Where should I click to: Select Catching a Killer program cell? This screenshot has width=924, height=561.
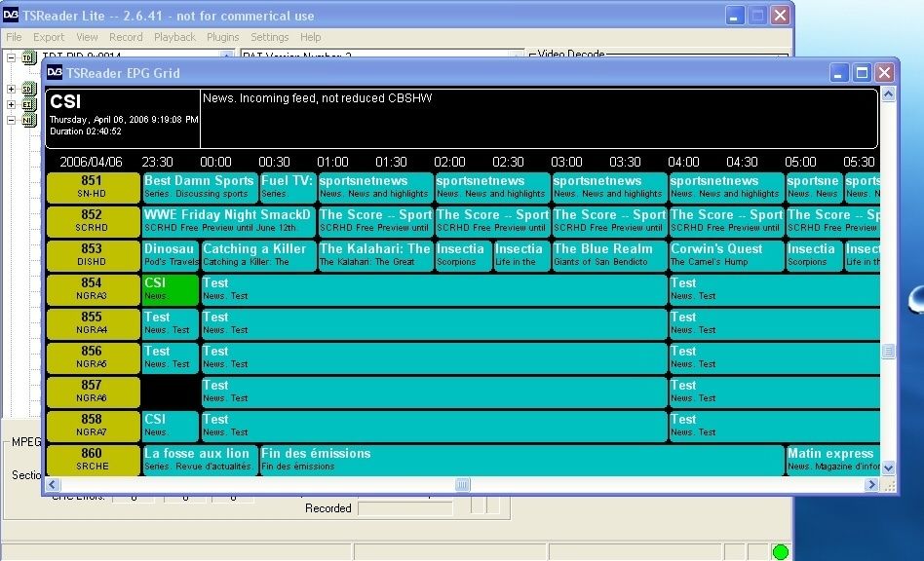pyautogui.click(x=258, y=255)
